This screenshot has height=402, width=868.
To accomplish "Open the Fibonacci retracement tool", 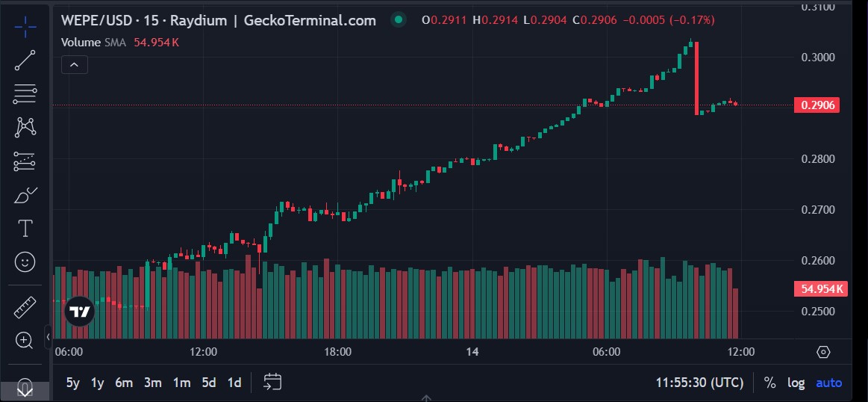I will pos(25,93).
